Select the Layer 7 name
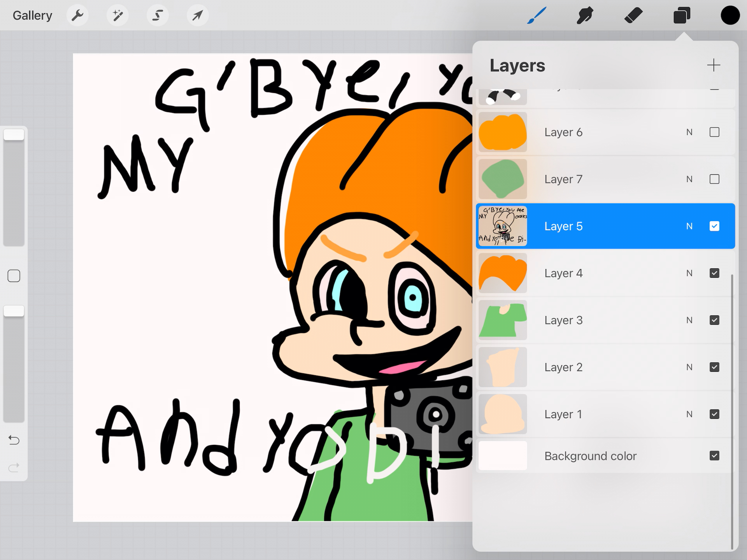The width and height of the screenshot is (747, 560). point(563,179)
